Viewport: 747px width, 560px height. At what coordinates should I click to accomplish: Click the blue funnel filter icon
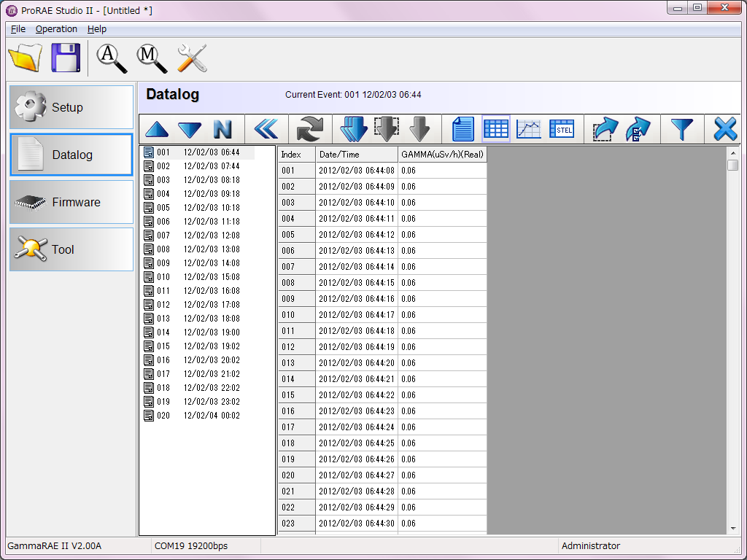pyautogui.click(x=682, y=129)
